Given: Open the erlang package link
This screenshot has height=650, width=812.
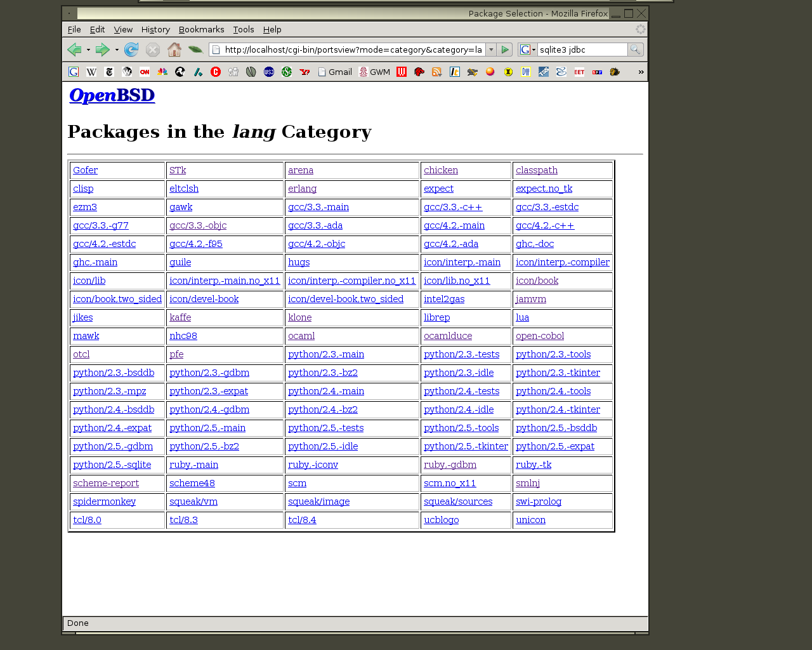Looking at the screenshot, I should (x=302, y=189).
